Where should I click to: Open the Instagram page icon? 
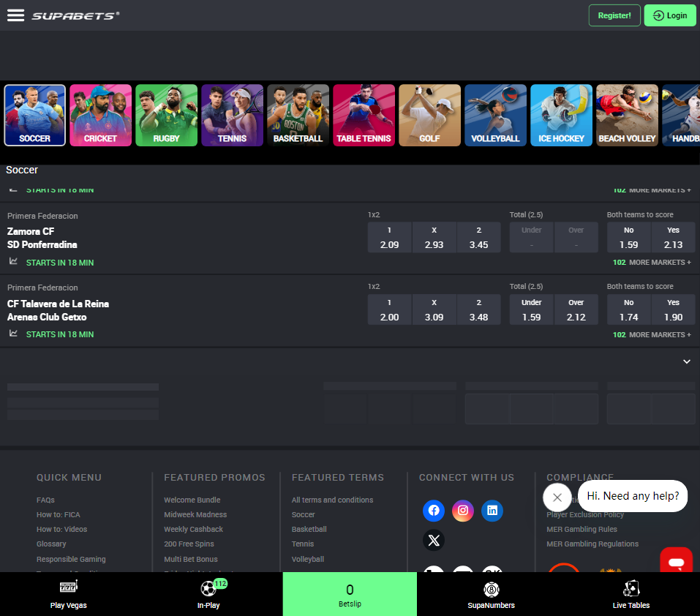[x=463, y=510]
